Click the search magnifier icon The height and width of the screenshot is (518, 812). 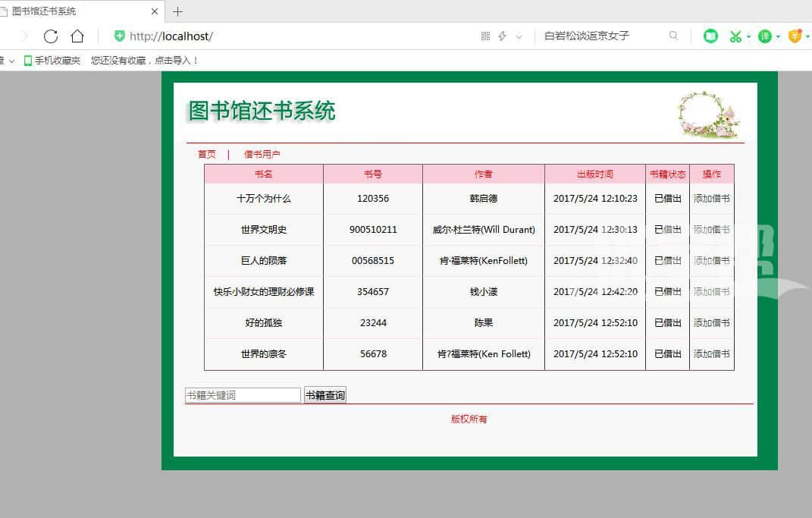673,36
